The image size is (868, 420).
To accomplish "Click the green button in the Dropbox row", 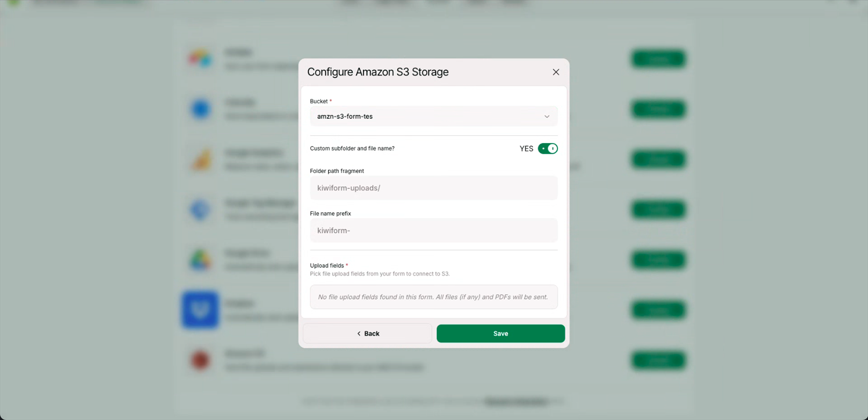I will (x=659, y=310).
